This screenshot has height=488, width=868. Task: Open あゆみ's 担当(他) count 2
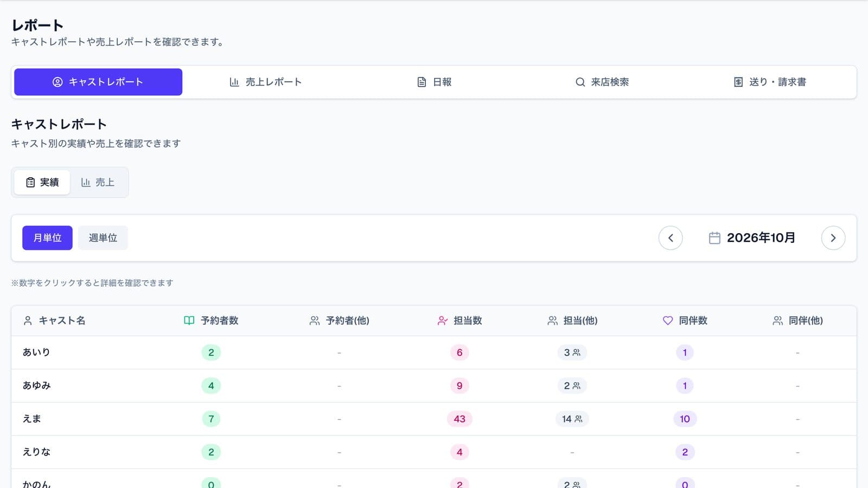(x=572, y=386)
